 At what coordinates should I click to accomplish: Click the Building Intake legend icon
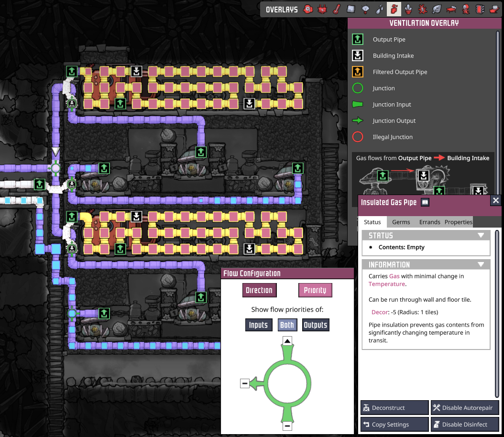coord(358,55)
